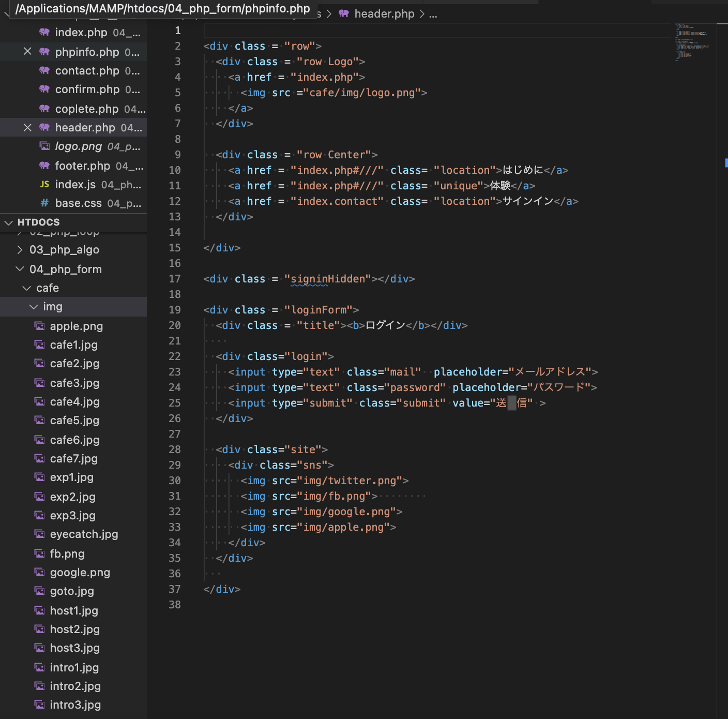Click the image icon next to eyecatch.jpg
Image resolution: width=728 pixels, height=719 pixels.
coord(39,534)
